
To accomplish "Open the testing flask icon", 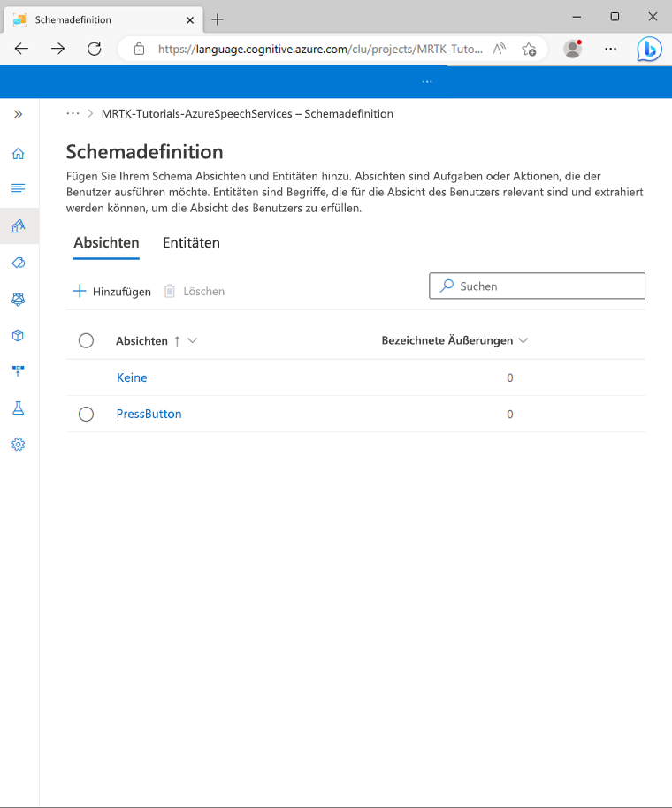I will click(18, 408).
